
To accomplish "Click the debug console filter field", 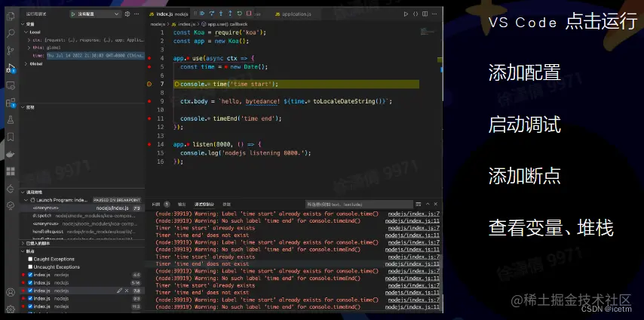I will point(360,204).
